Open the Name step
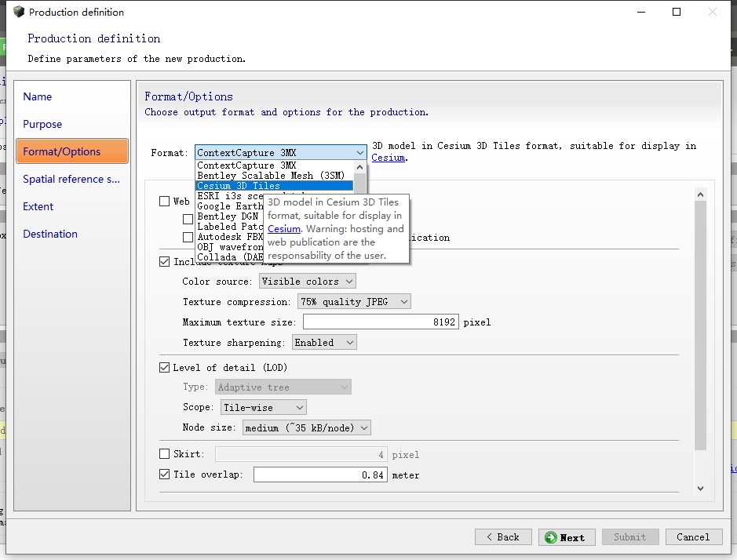737x560 pixels. [x=37, y=96]
